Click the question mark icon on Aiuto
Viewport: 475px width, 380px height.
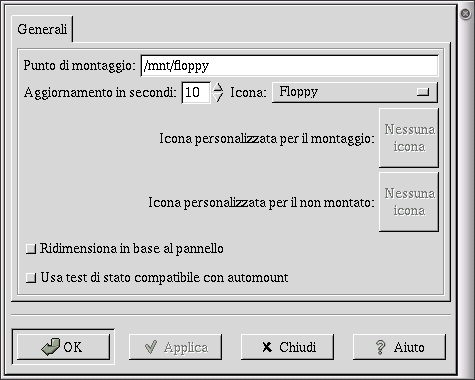coord(380,347)
